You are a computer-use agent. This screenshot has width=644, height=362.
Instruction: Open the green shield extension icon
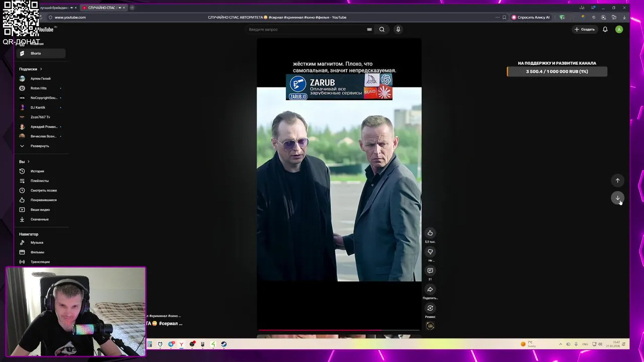562,17
